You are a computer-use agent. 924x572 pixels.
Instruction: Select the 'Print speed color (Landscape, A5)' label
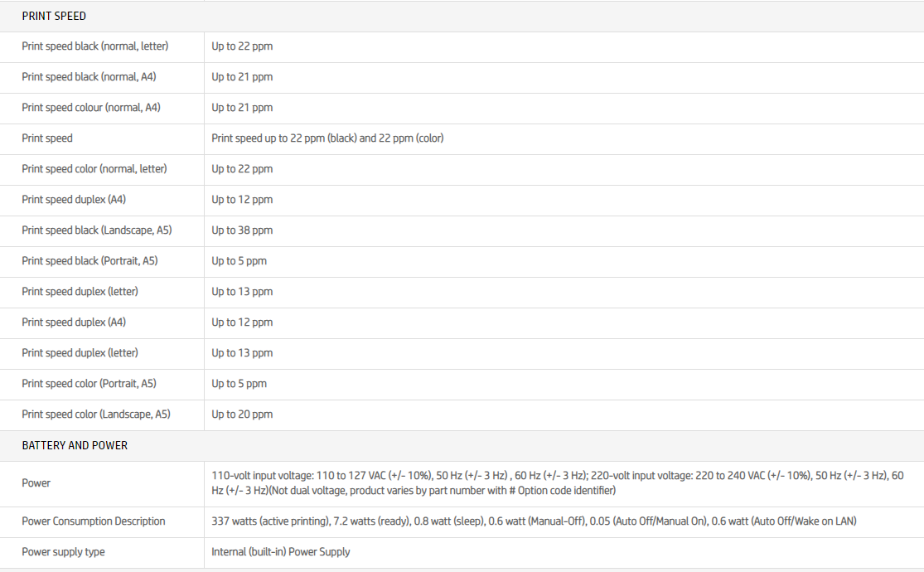click(96, 414)
